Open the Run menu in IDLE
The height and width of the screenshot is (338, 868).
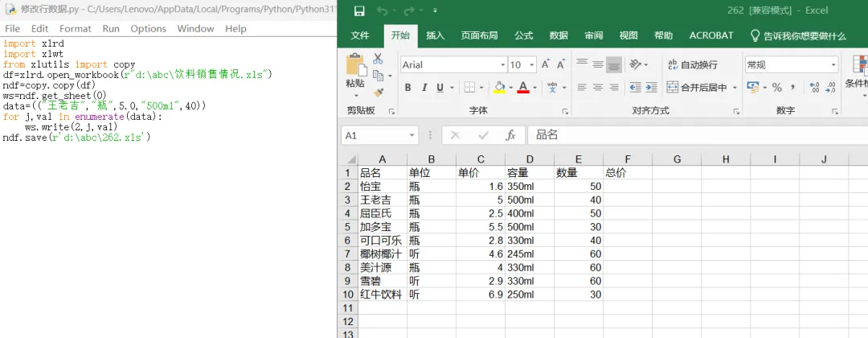(111, 29)
